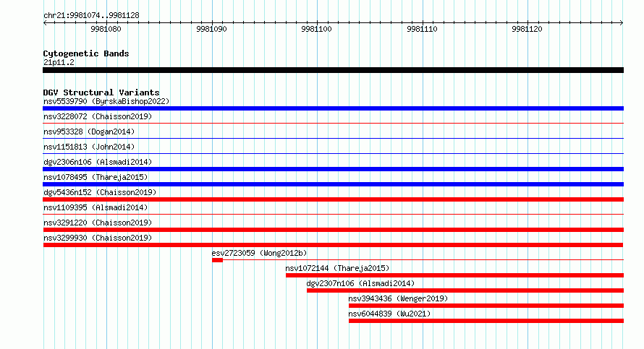Click the red bar under nsv3943436
The height and width of the screenshot is (349, 644).
486,306
